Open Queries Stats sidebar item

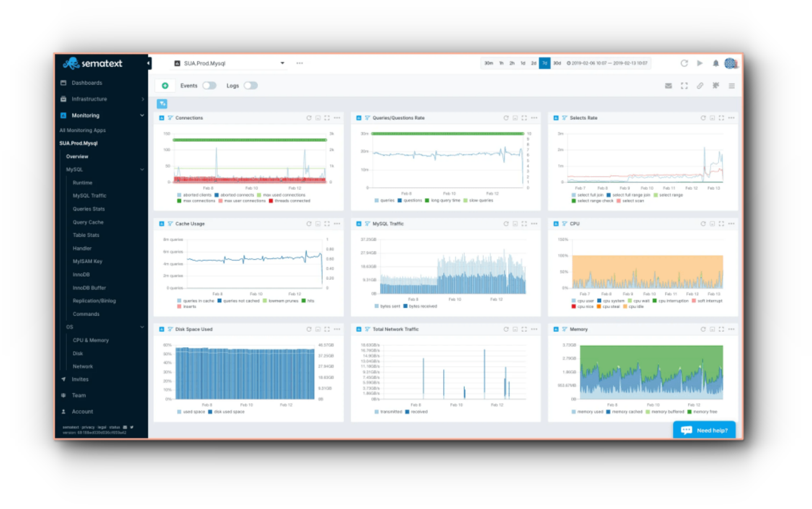click(89, 209)
